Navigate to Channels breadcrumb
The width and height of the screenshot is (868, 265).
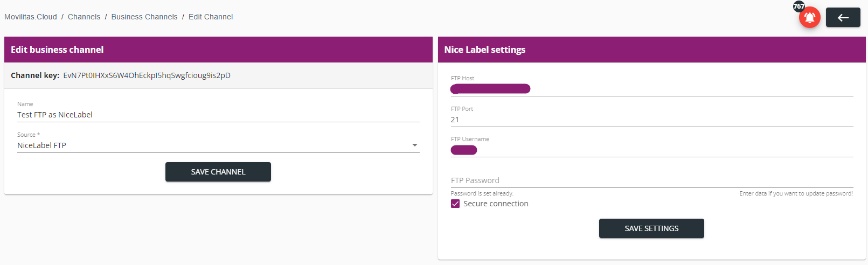pos(84,17)
